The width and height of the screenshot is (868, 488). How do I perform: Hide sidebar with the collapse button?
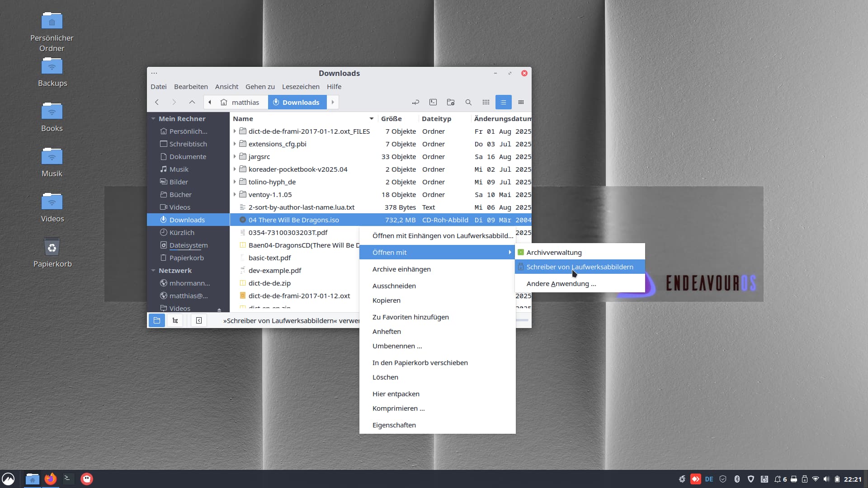pyautogui.click(x=199, y=320)
